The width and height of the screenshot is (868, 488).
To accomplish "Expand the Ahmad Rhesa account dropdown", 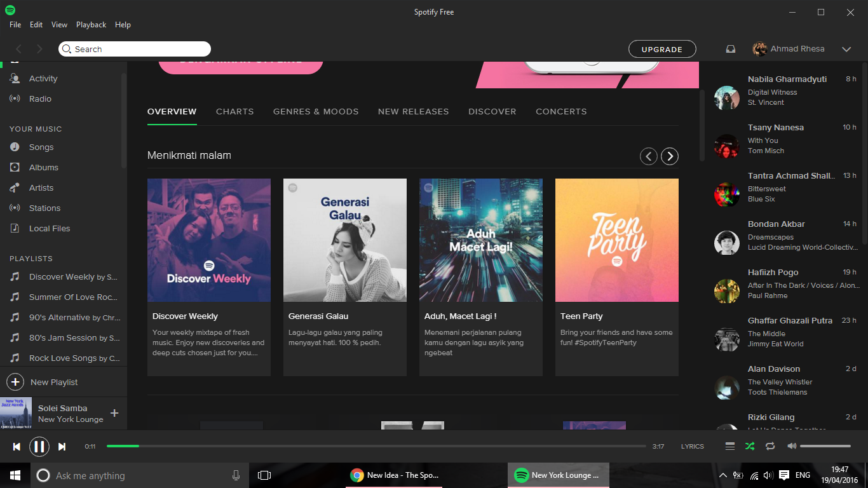I will (x=846, y=49).
